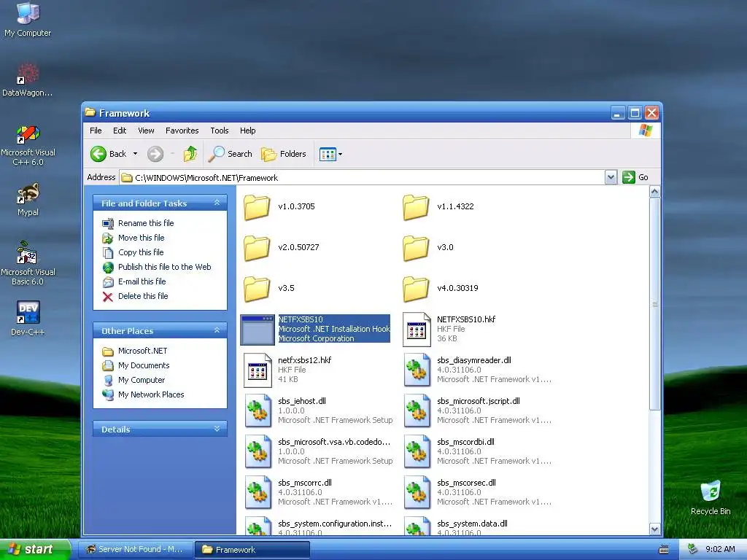Select the sbs_microsoft.jscript.dll icon

pos(417,411)
